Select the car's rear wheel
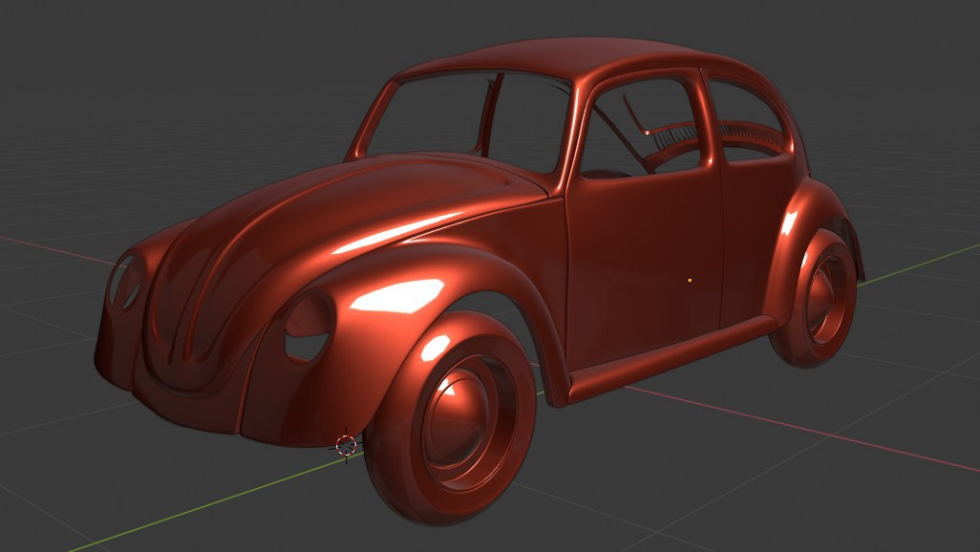 click(x=816, y=298)
